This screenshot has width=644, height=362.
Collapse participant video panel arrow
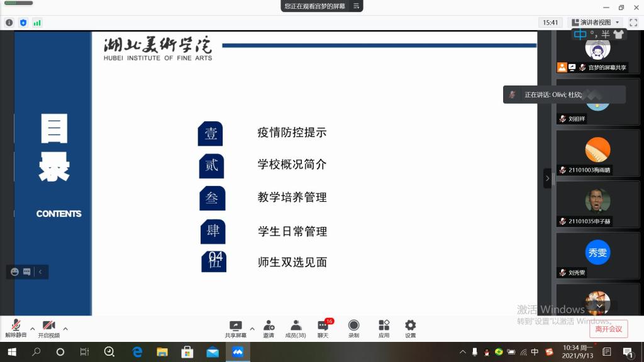click(547, 178)
